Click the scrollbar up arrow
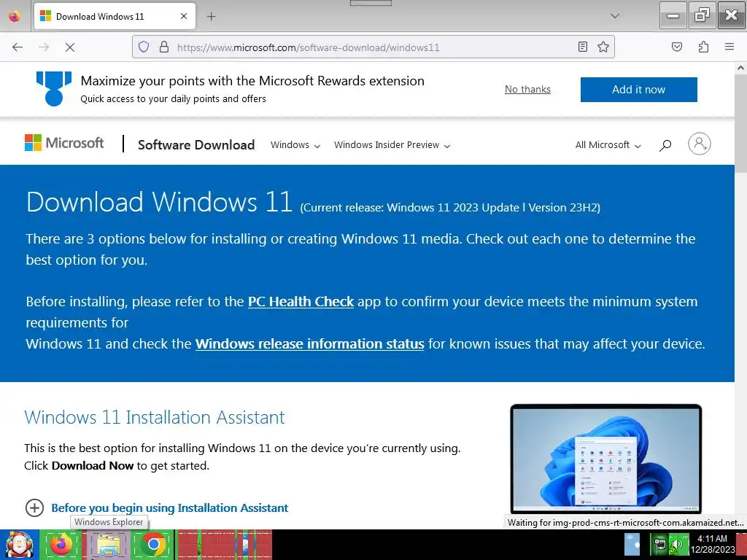747x560 pixels. (741, 68)
